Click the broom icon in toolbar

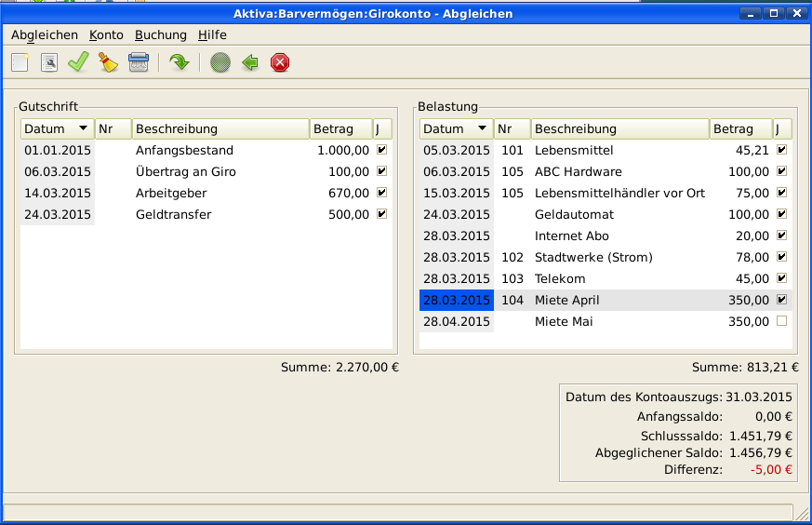(108, 62)
